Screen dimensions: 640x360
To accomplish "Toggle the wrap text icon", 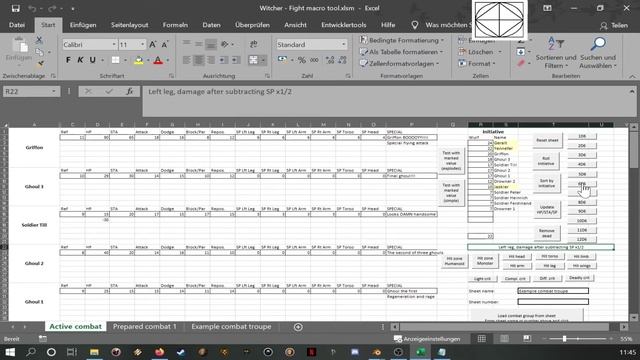I will pyautogui.click(x=253, y=44).
